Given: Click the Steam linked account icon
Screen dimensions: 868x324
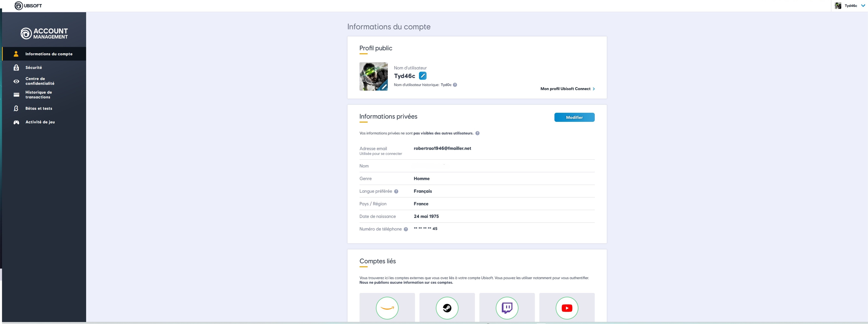Looking at the screenshot, I should pyautogui.click(x=447, y=308).
